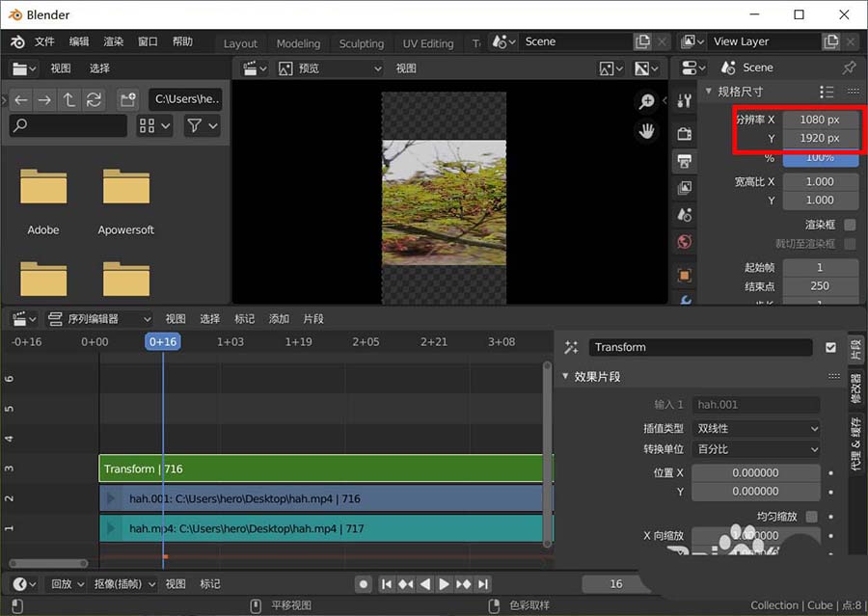Open the 渲染 menu in the menu bar

tap(115, 41)
